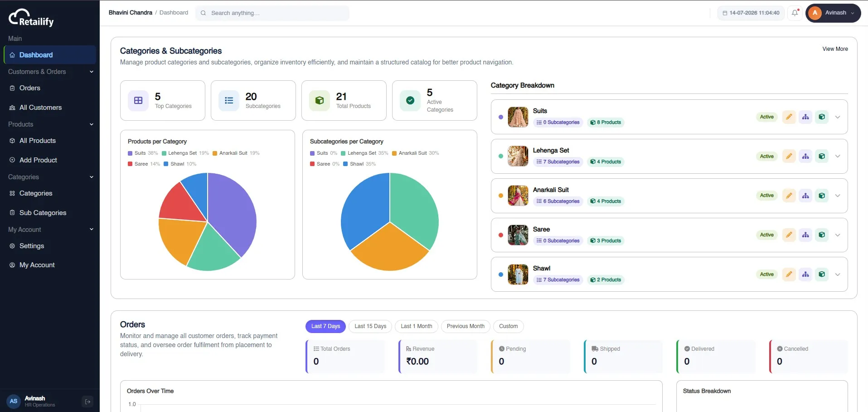This screenshot has height=412, width=868.
Task: Select the Previous Month tab
Action: coord(466,326)
